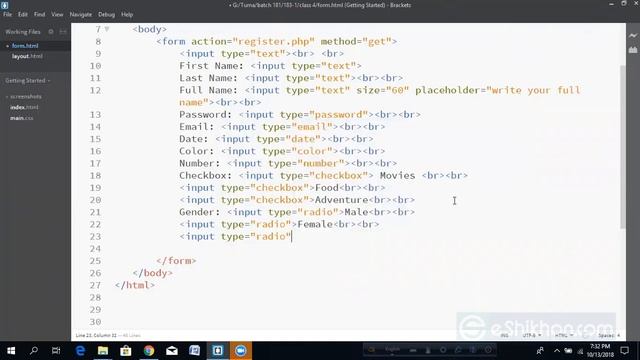Viewport: 640px width, 360px height.
Task: Open the Extension Manager icon
Action: (x=633, y=50)
